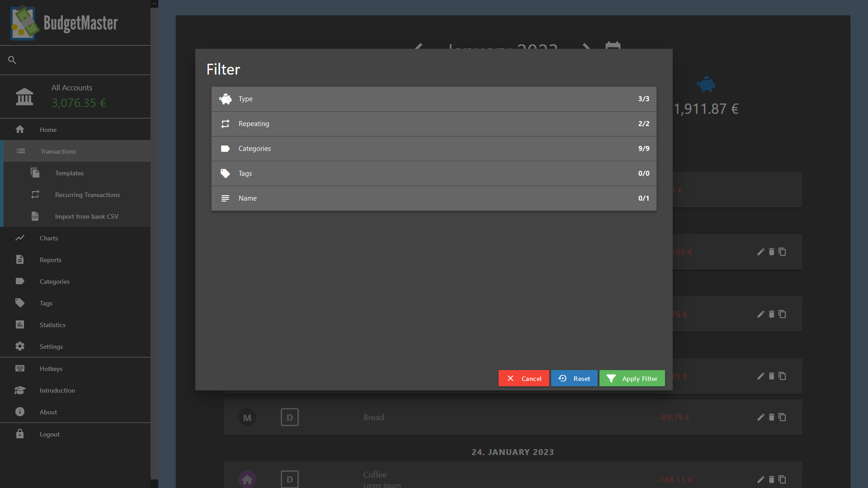The width and height of the screenshot is (868, 488).
Task: Expand the Type filter section
Action: [x=434, y=99]
